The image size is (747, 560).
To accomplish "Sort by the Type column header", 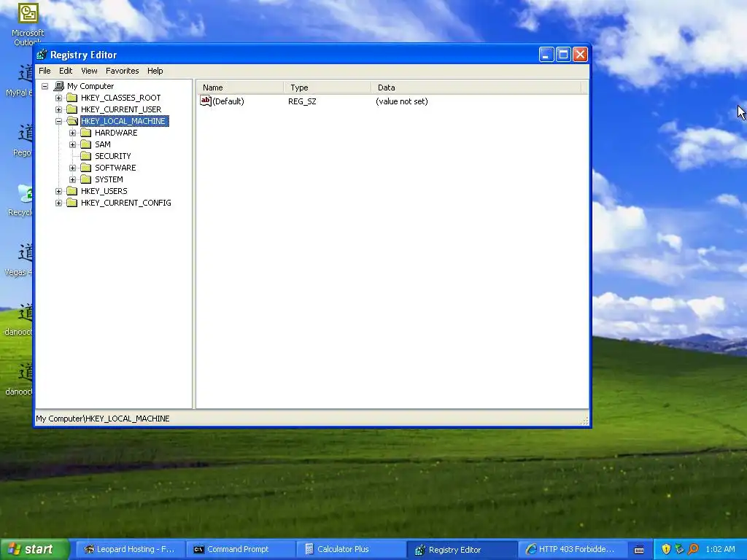I will (x=328, y=87).
